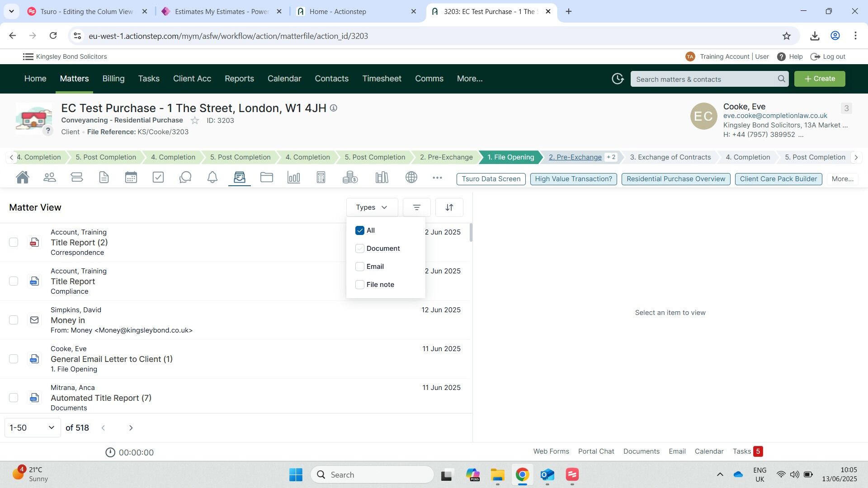Open the 1-50 page range dropdown
868x488 pixels.
click(x=33, y=427)
